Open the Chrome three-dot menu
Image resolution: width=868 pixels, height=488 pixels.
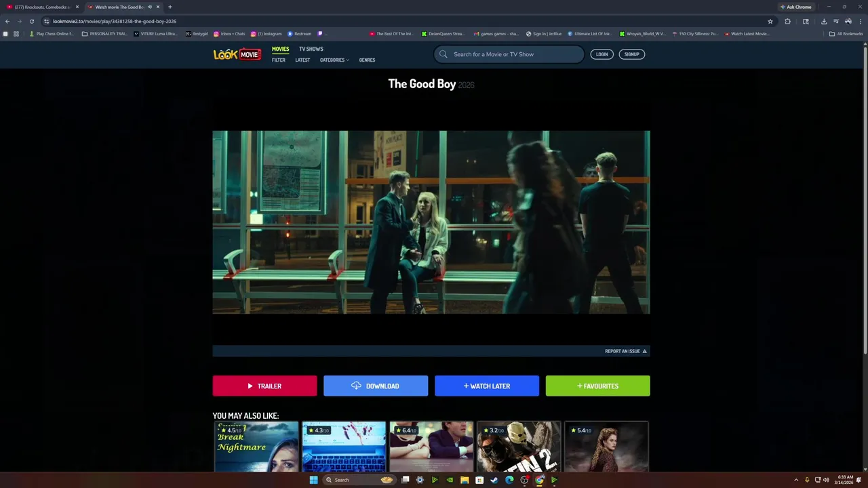pos(861,21)
